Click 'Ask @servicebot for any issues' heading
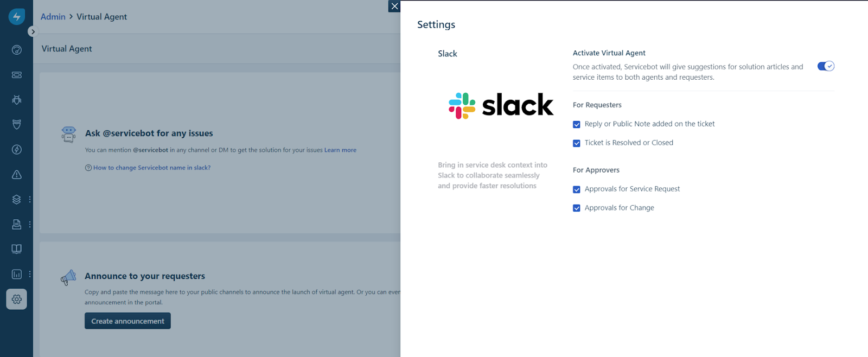The width and height of the screenshot is (868, 357). coord(149,133)
